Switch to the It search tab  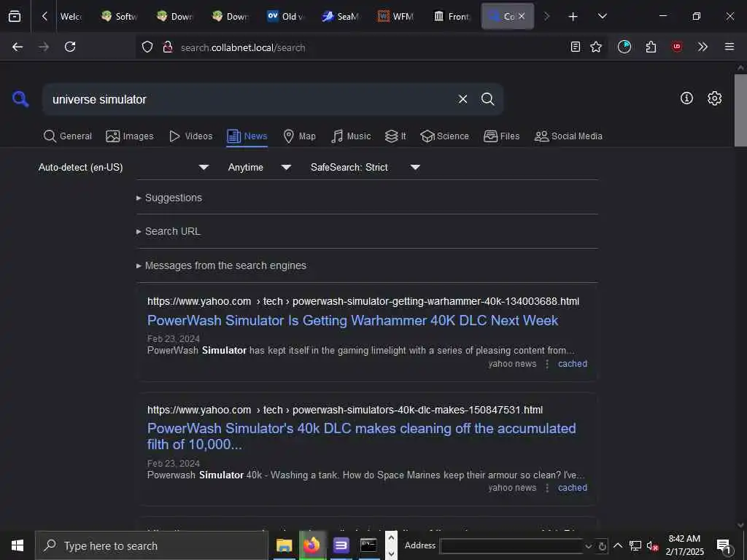tap(395, 136)
